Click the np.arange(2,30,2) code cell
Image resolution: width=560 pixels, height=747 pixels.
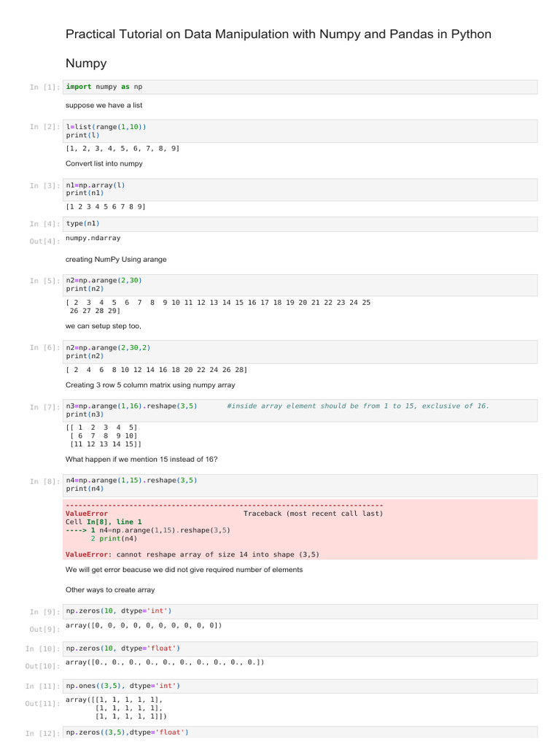[x=300, y=352]
